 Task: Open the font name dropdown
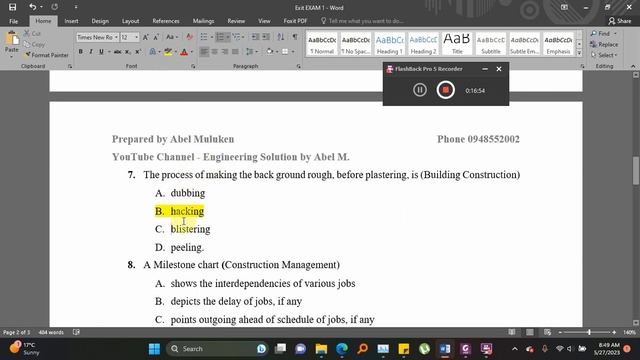click(116, 37)
